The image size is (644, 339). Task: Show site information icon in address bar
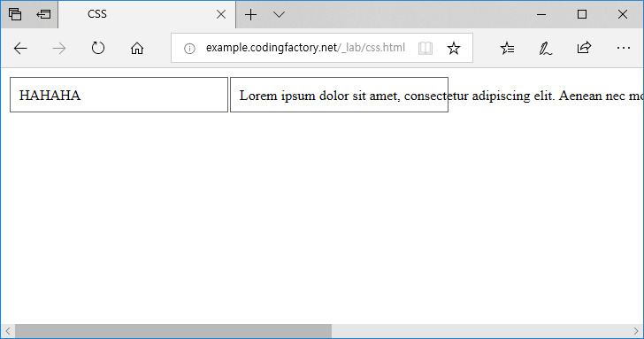point(189,49)
